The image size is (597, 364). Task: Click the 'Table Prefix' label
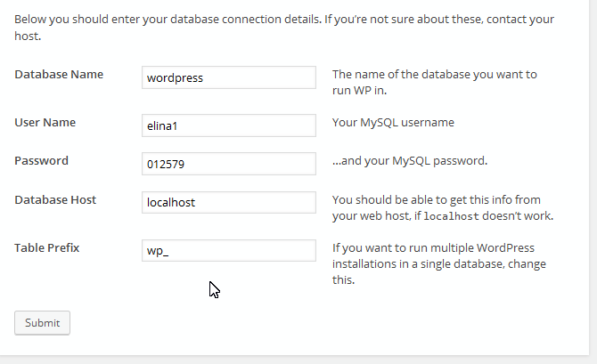(47, 247)
